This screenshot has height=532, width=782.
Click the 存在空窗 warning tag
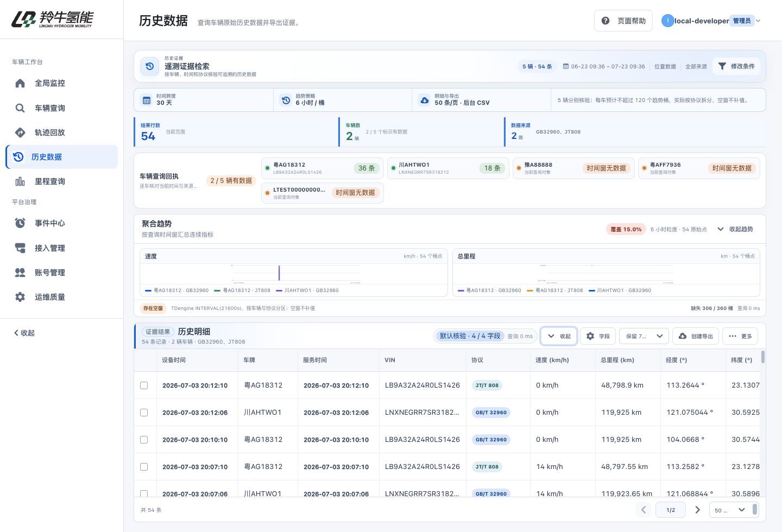point(153,308)
